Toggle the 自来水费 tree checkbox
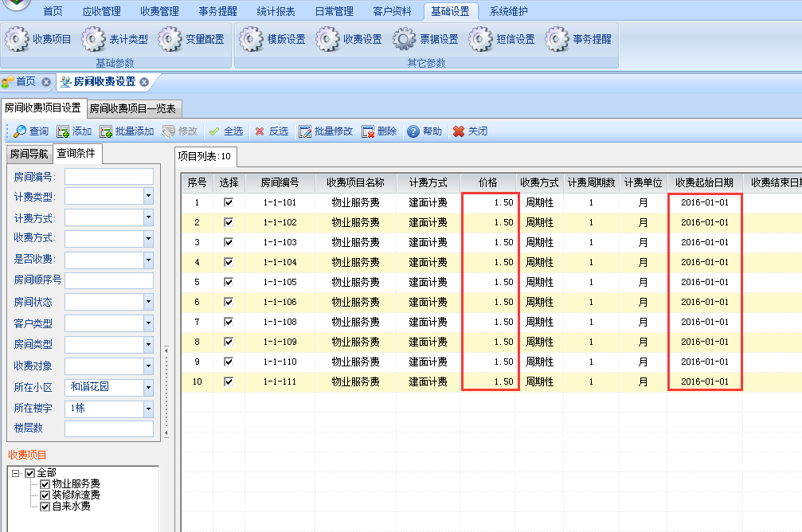 (45, 507)
